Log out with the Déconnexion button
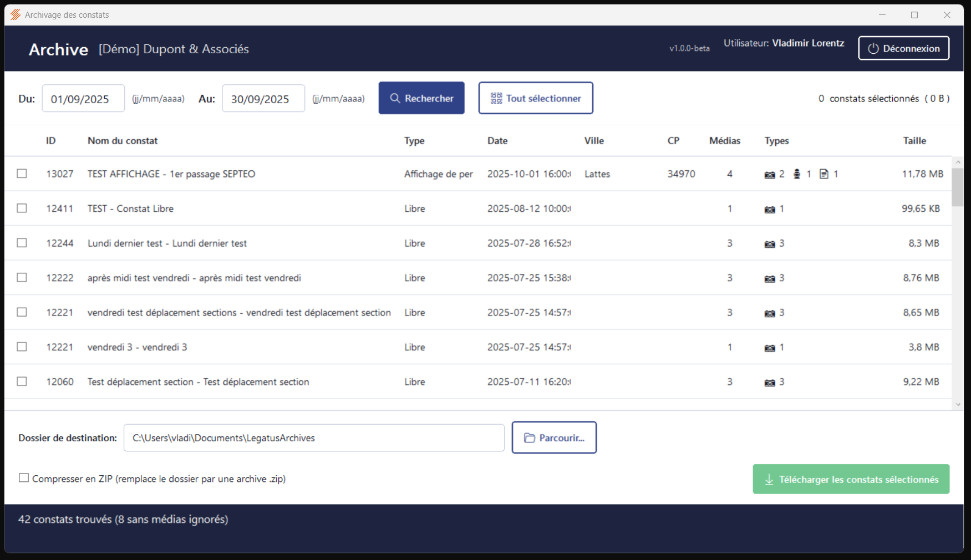Screen dimensions: 971x560 click(903, 48)
